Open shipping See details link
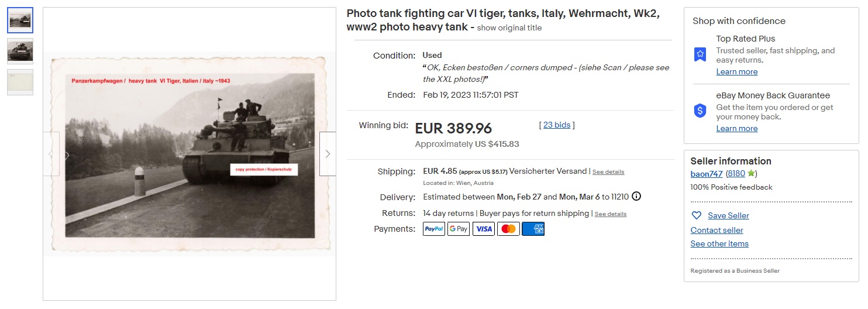The image size is (868, 309). 608,172
